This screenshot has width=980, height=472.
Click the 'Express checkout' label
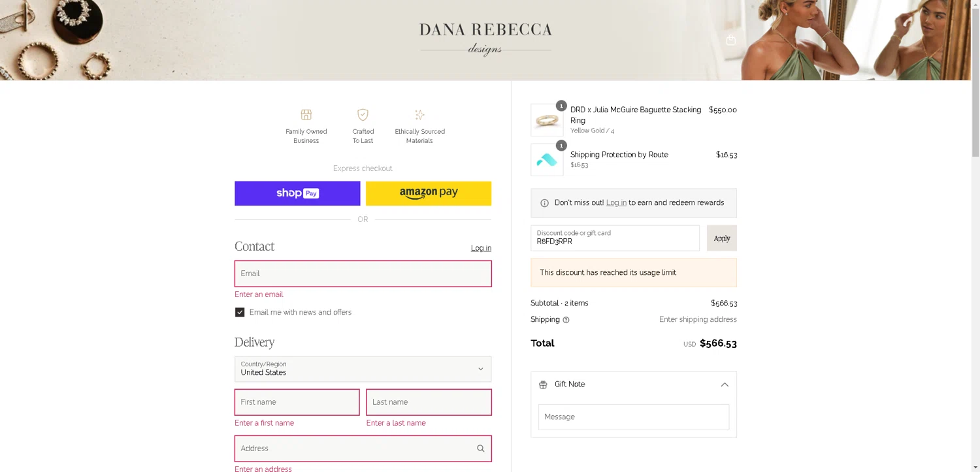(363, 168)
